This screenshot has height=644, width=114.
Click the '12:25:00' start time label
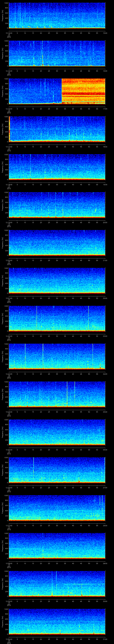(x=9, y=450)
